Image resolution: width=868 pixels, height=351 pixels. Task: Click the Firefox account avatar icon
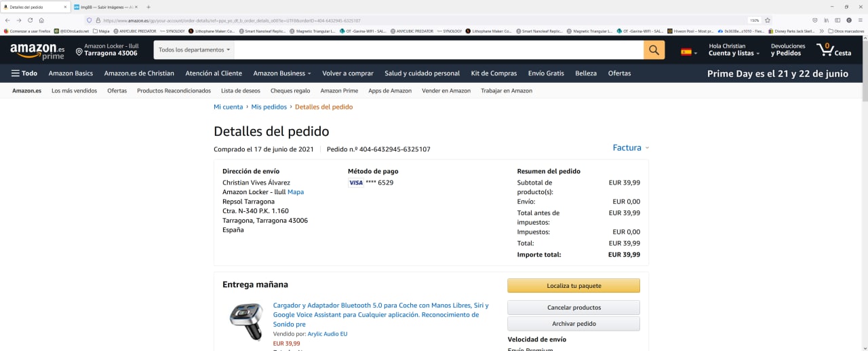pos(849,20)
